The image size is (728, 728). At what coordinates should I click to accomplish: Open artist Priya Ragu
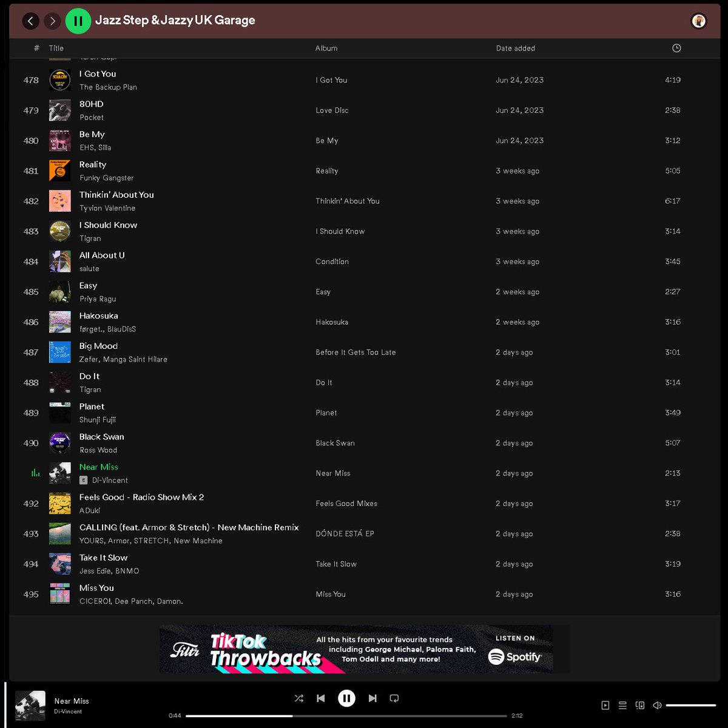[x=98, y=299]
